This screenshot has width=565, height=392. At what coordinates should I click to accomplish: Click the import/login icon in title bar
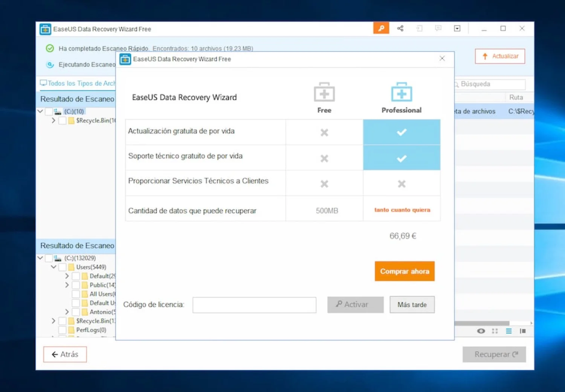coord(419,28)
